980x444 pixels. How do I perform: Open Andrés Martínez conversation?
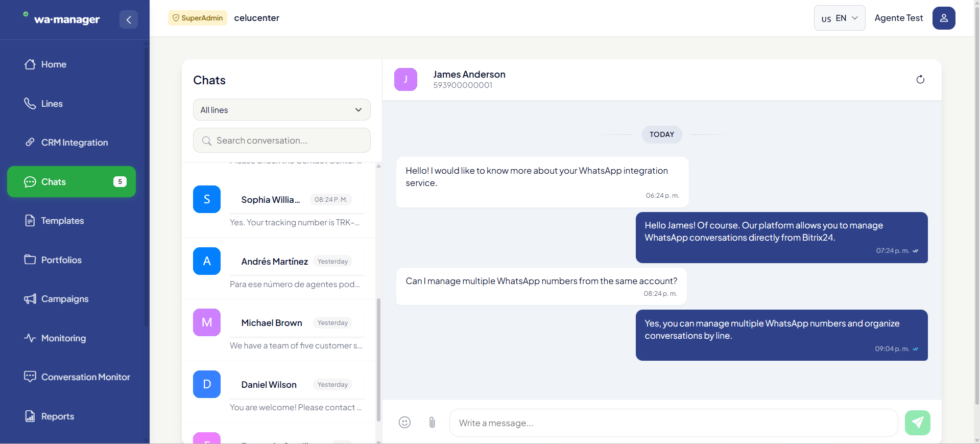pos(279,269)
